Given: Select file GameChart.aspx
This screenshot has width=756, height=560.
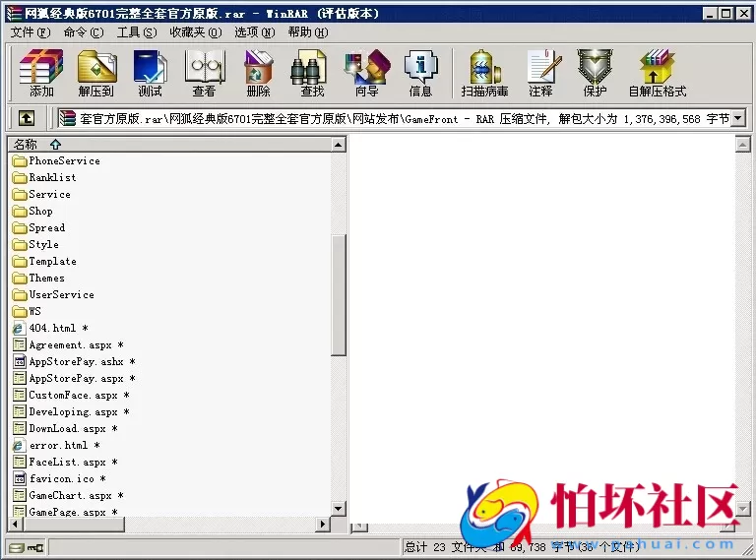Looking at the screenshot, I should click(x=68, y=495).
